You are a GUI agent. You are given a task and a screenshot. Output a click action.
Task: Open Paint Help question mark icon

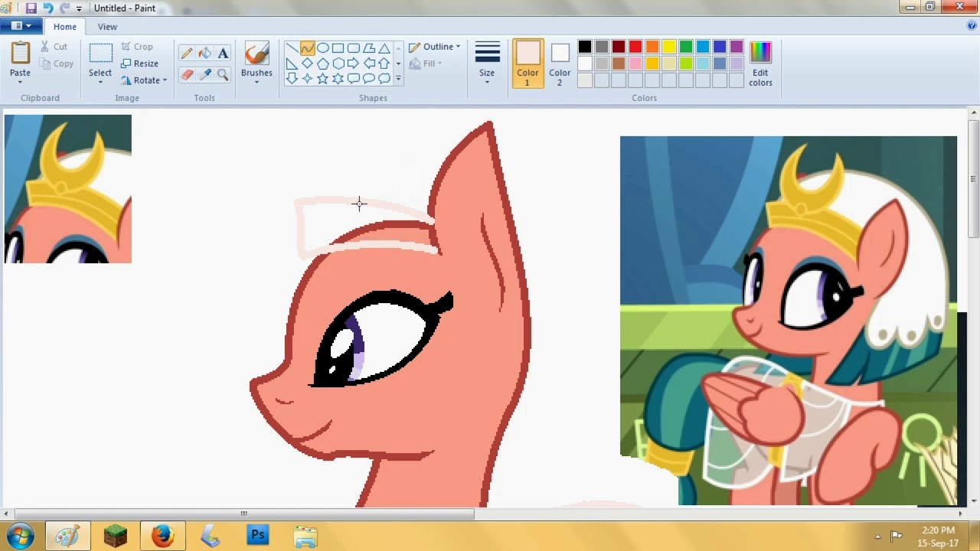(972, 26)
